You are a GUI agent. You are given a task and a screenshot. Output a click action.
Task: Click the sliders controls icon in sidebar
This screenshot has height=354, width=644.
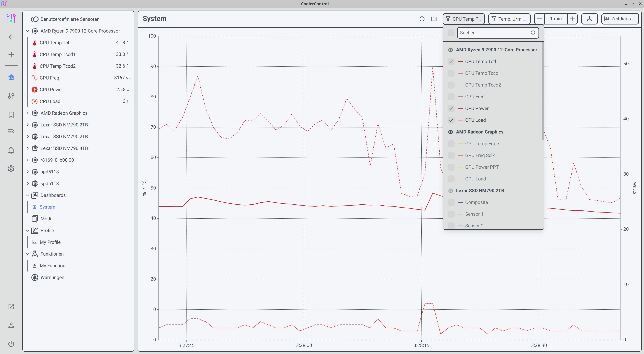(x=11, y=96)
